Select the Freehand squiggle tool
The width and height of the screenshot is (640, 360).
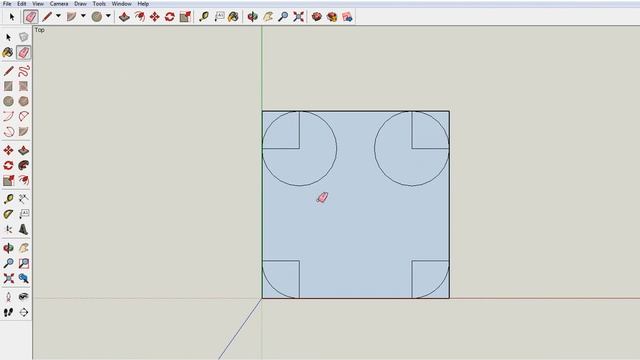(24, 71)
